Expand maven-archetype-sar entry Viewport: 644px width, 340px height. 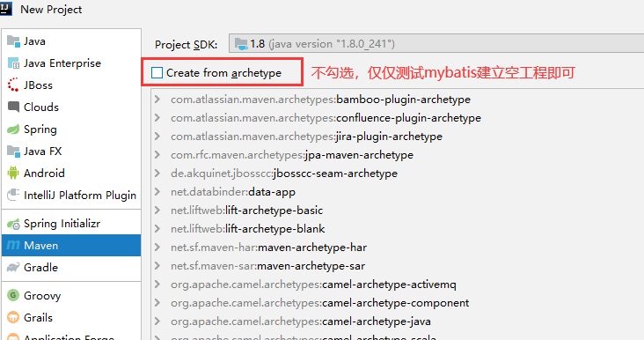pyautogui.click(x=157, y=266)
